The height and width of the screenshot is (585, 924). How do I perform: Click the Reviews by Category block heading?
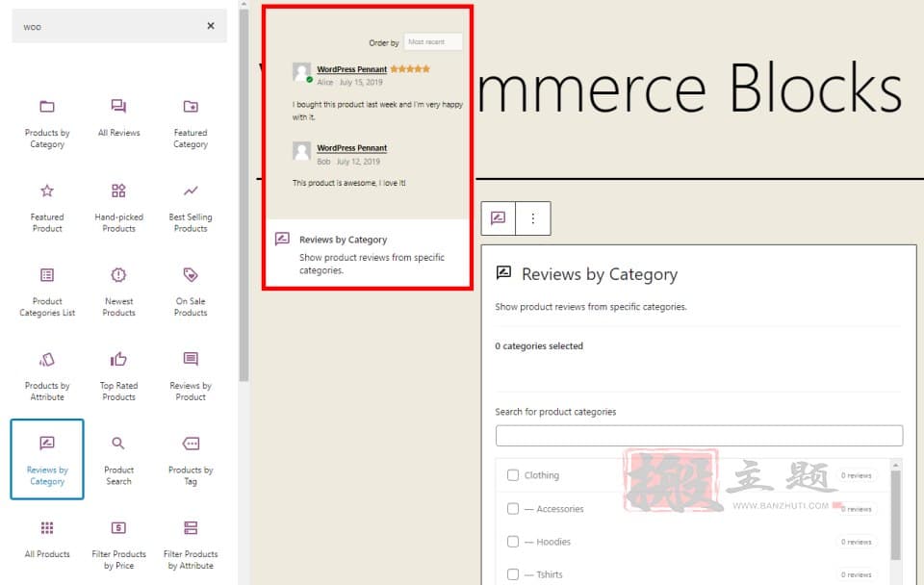(x=600, y=274)
